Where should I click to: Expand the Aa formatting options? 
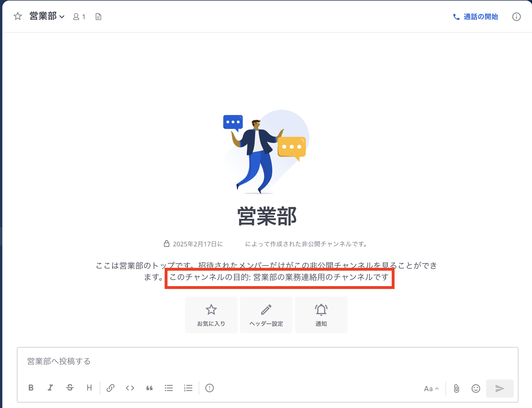(431, 389)
